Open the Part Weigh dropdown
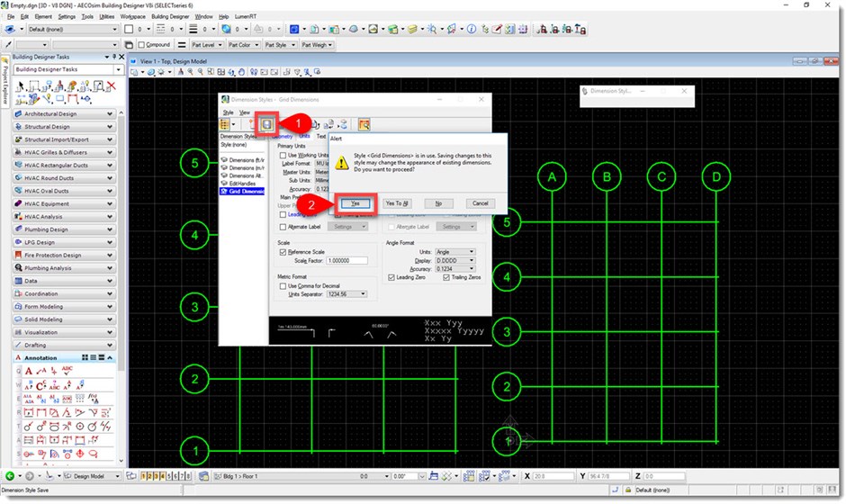Viewport: 846px width, 504px height. (x=317, y=45)
